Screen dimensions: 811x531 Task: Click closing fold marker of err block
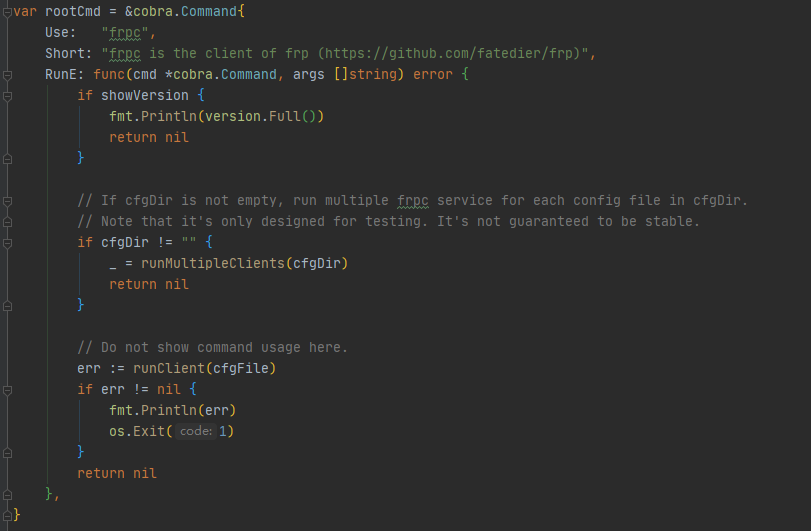(7, 452)
